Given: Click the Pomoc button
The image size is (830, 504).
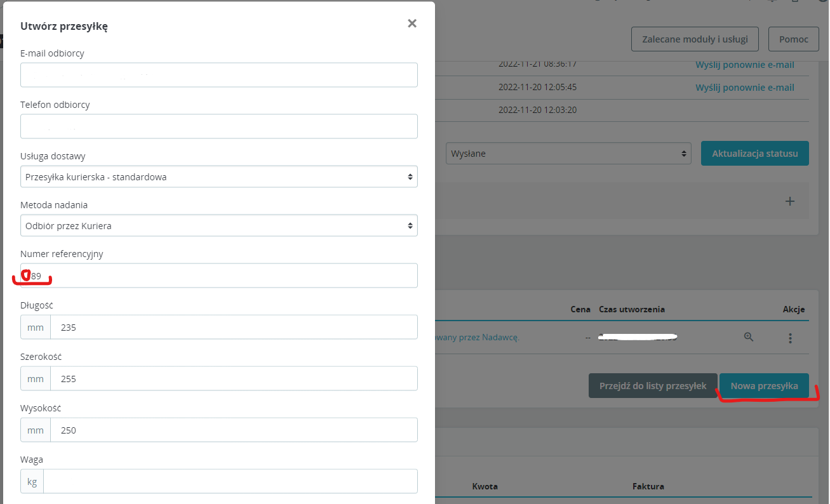Looking at the screenshot, I should [x=794, y=39].
